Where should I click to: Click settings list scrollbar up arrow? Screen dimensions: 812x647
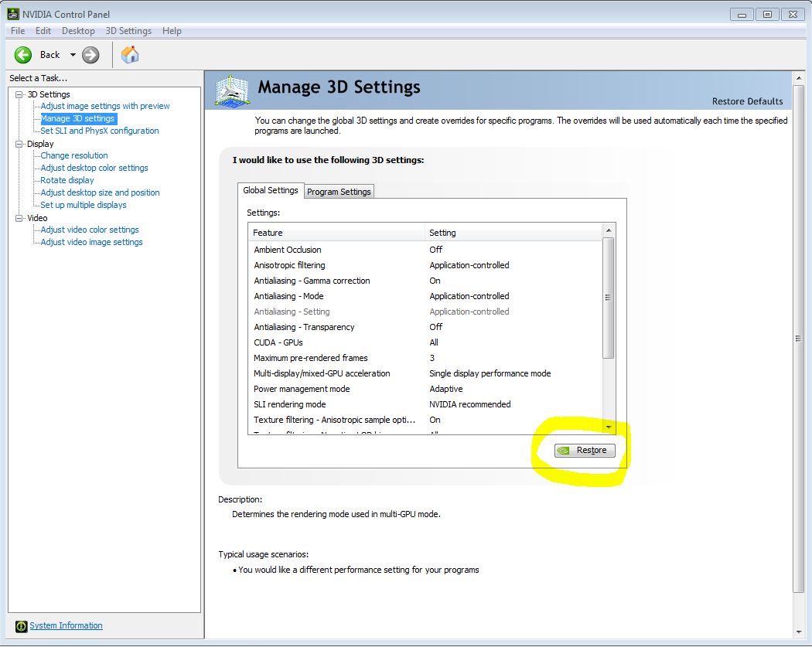click(609, 230)
